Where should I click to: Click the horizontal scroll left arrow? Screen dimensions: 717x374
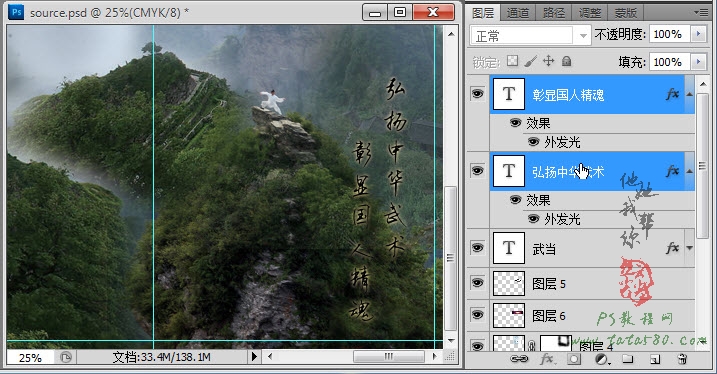point(270,356)
